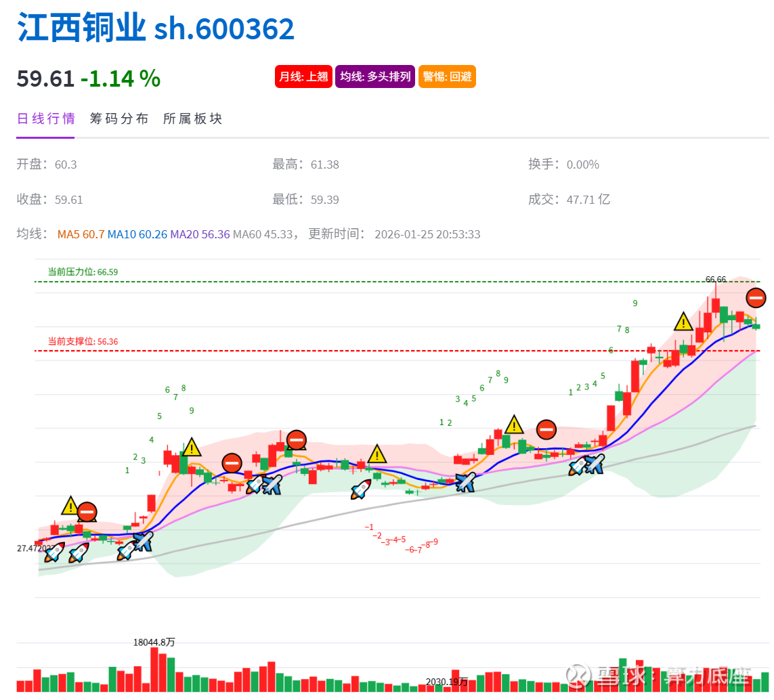Click the MA20 56.36 indicator

point(200,234)
